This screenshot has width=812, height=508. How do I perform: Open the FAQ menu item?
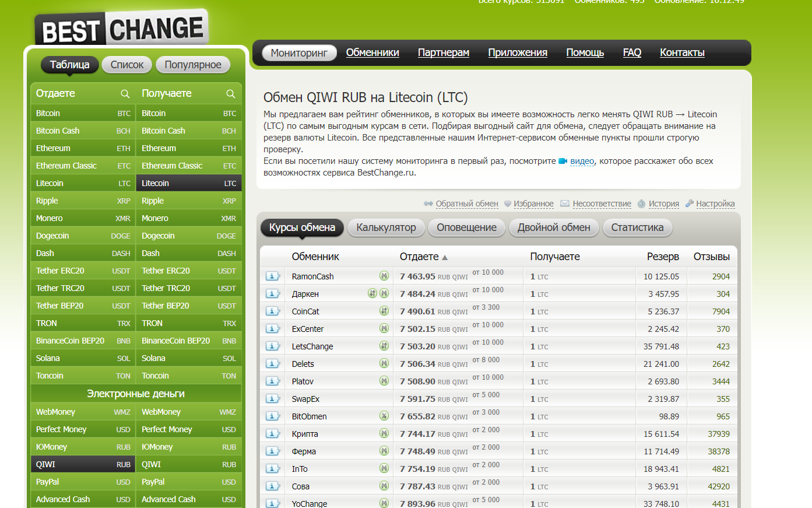pos(632,52)
